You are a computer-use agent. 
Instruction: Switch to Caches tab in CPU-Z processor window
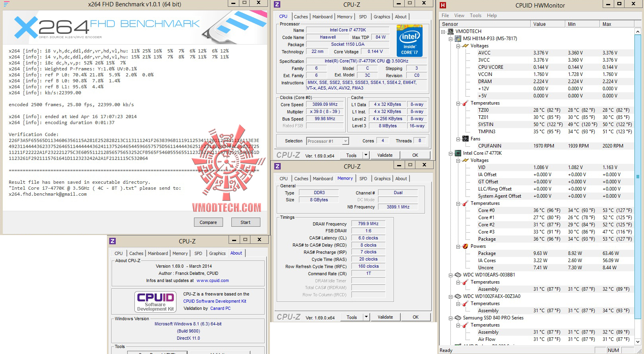tap(301, 17)
